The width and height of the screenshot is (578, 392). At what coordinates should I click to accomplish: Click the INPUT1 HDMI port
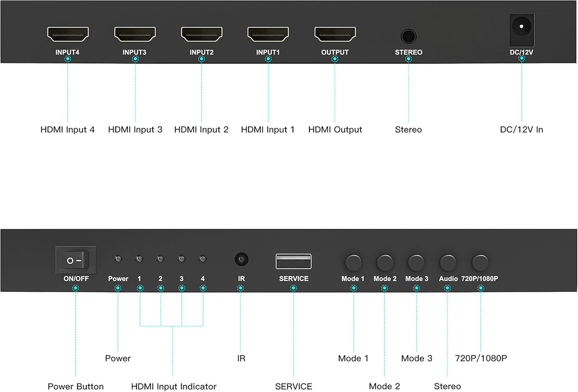(268, 34)
